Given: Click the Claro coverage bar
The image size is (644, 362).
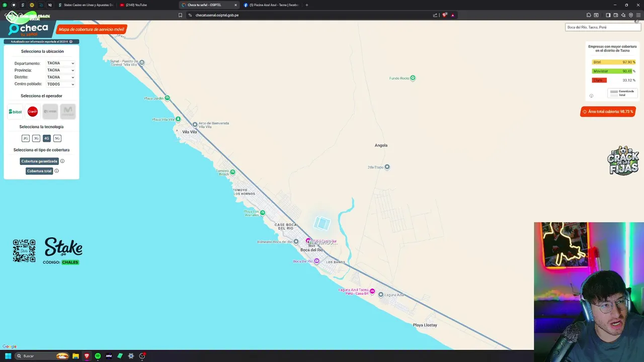Looking at the screenshot, I should [x=599, y=80].
